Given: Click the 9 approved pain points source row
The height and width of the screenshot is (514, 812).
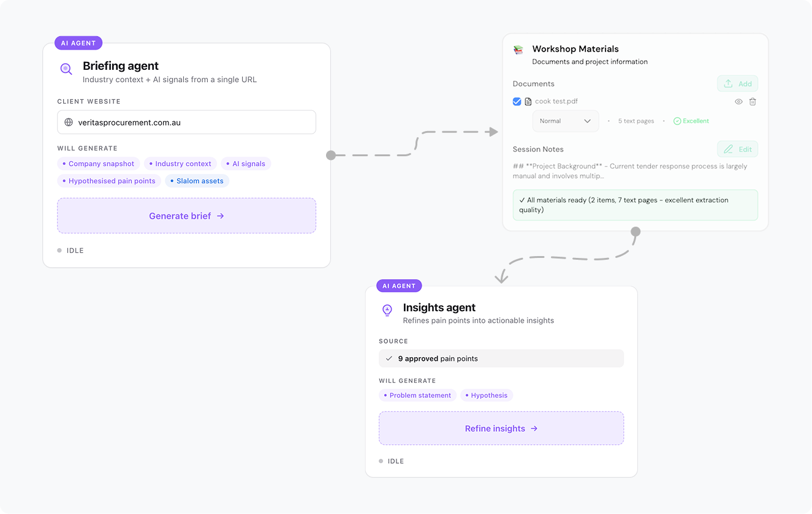Looking at the screenshot, I should [x=501, y=358].
